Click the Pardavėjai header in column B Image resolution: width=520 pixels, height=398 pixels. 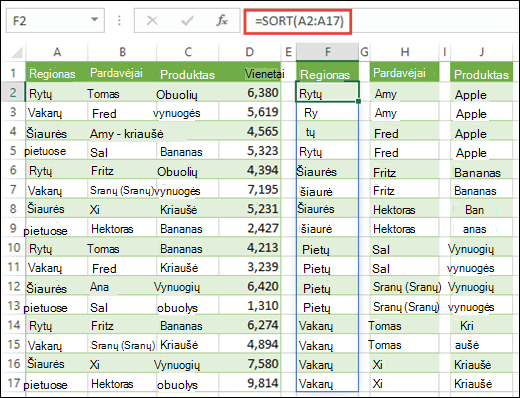(122, 72)
